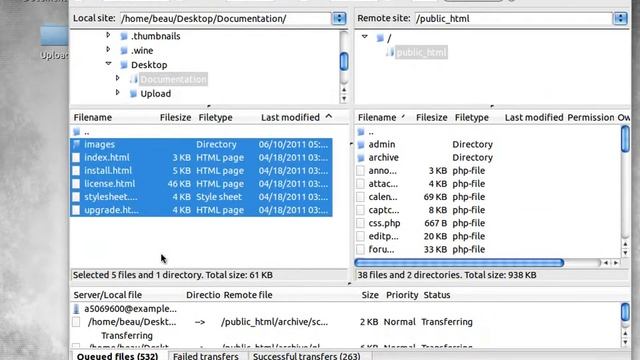Open the Remote site path dropdown
This screenshot has width=640, height=360.
click(620, 18)
